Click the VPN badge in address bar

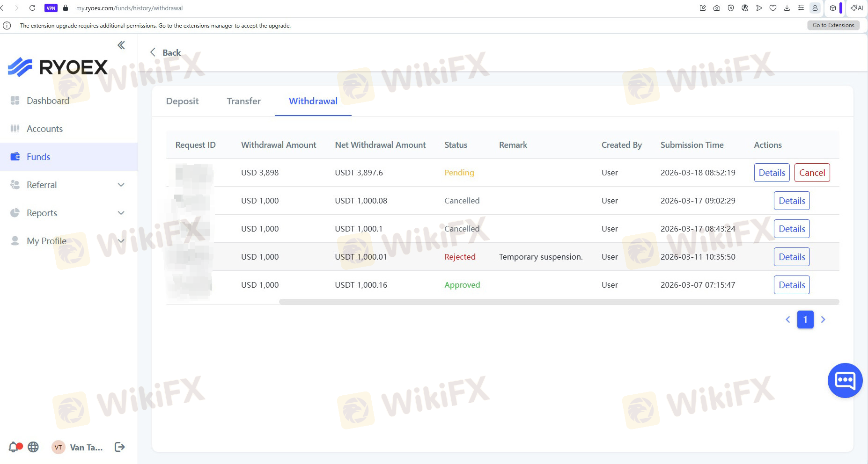pyautogui.click(x=51, y=8)
